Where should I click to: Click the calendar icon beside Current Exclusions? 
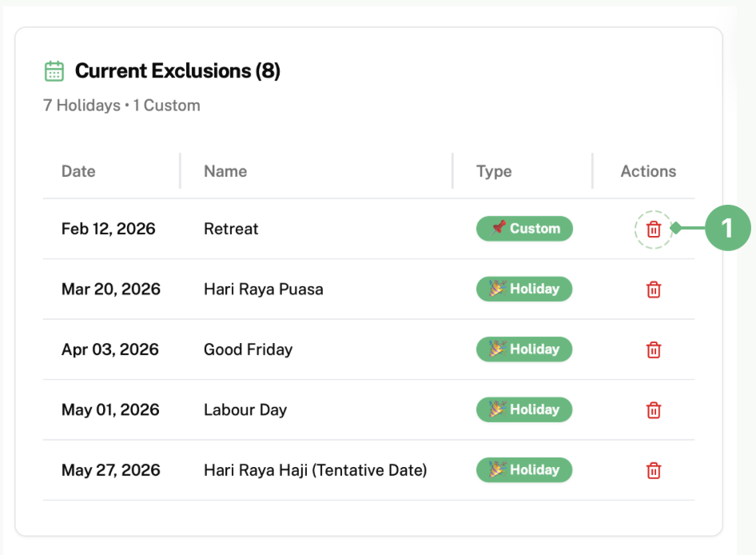tap(54, 71)
